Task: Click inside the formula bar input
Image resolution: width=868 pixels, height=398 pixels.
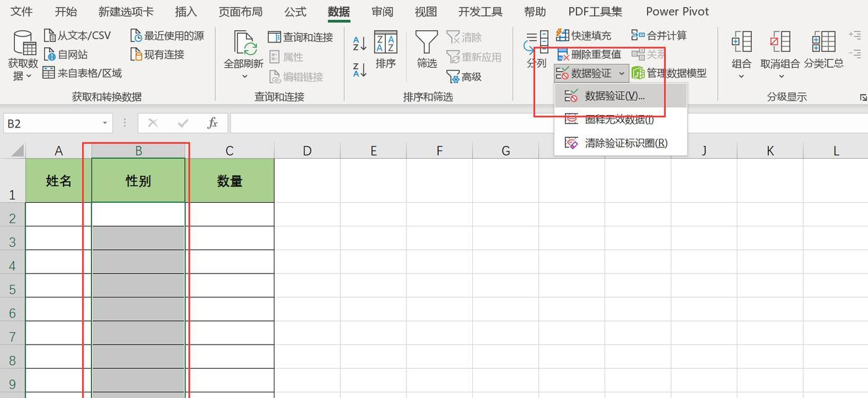Action: pyautogui.click(x=549, y=123)
